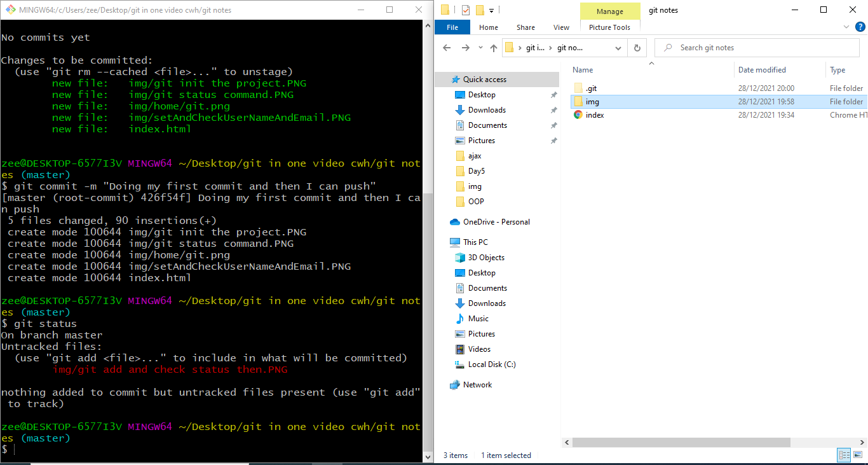This screenshot has height=465, width=868.
Task: Select This PC in the navigation pane
Action: pos(475,242)
